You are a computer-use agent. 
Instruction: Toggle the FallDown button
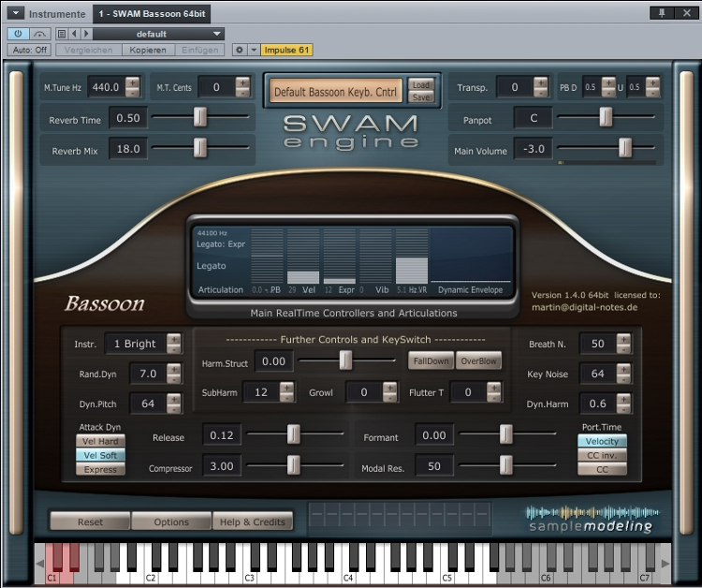(431, 361)
